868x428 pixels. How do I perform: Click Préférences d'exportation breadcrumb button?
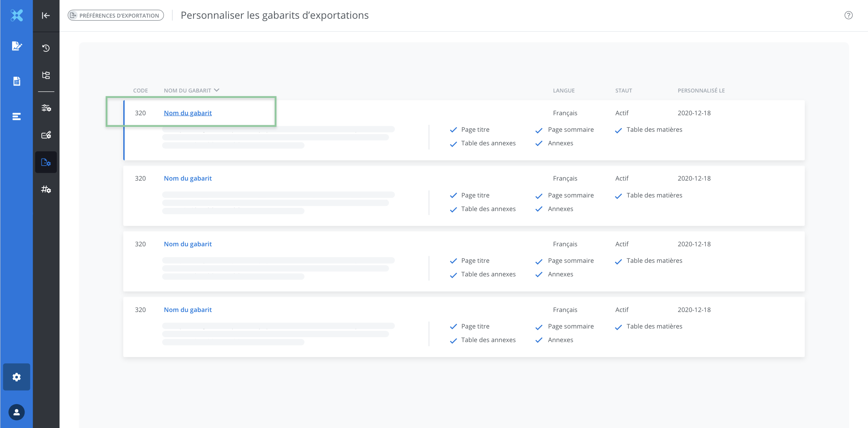tap(116, 15)
